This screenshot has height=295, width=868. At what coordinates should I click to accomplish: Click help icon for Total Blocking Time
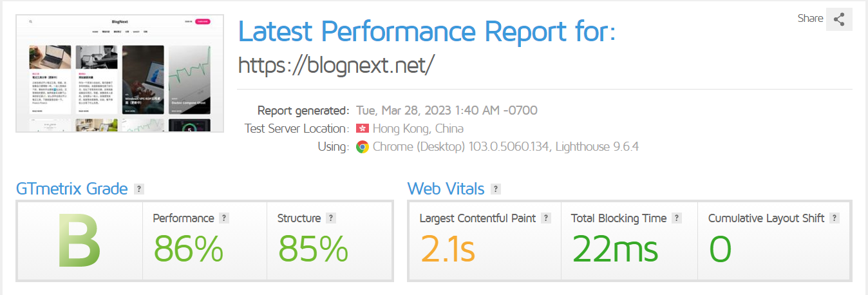point(677,218)
